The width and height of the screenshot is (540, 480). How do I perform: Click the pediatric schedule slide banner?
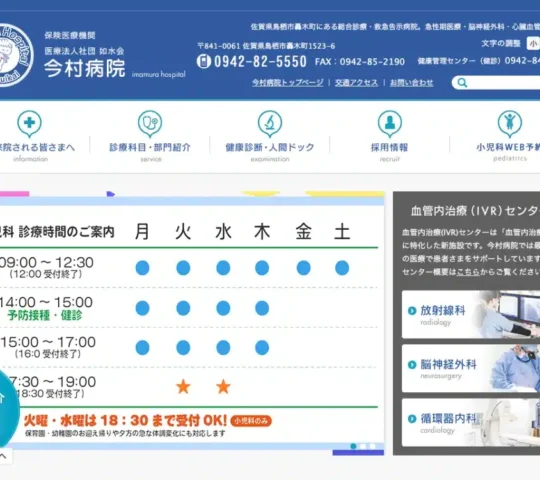tap(192, 323)
